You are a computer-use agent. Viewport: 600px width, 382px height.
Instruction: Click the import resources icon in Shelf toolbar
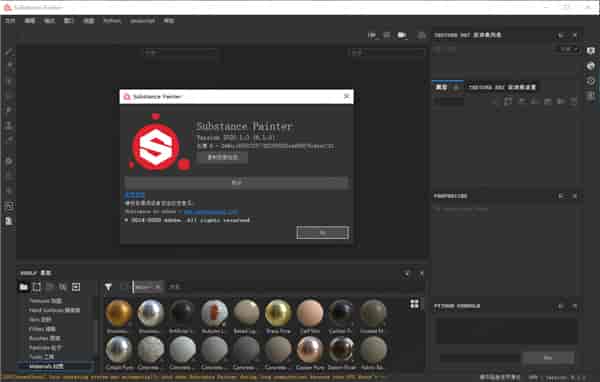76,287
